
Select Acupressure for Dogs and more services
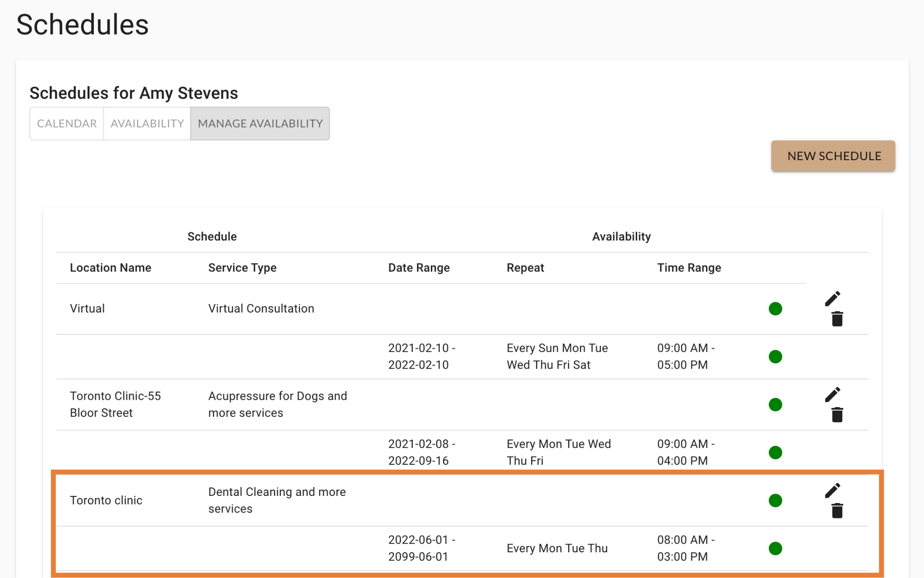(x=277, y=404)
